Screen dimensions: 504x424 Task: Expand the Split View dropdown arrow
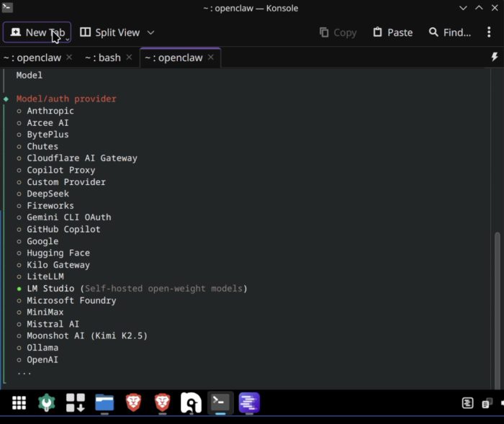click(x=150, y=32)
